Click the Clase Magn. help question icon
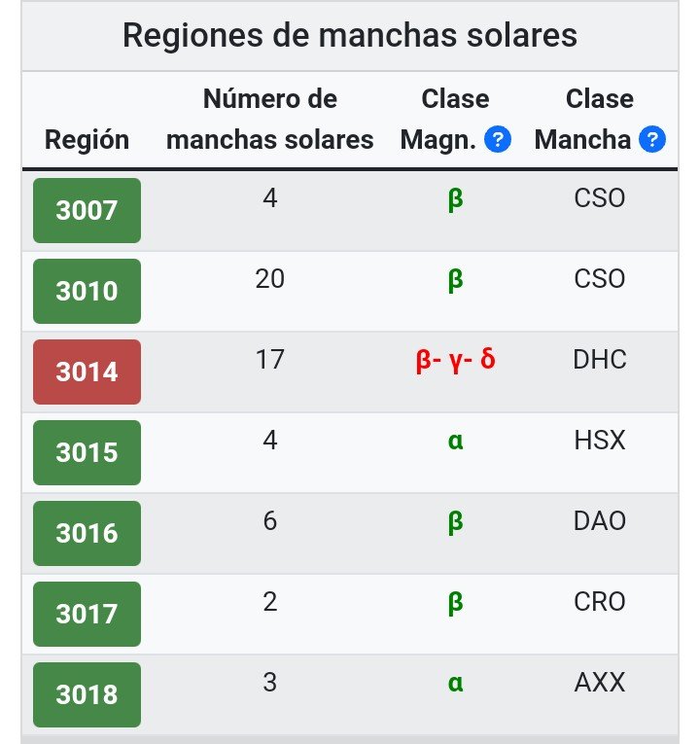 coord(498,139)
